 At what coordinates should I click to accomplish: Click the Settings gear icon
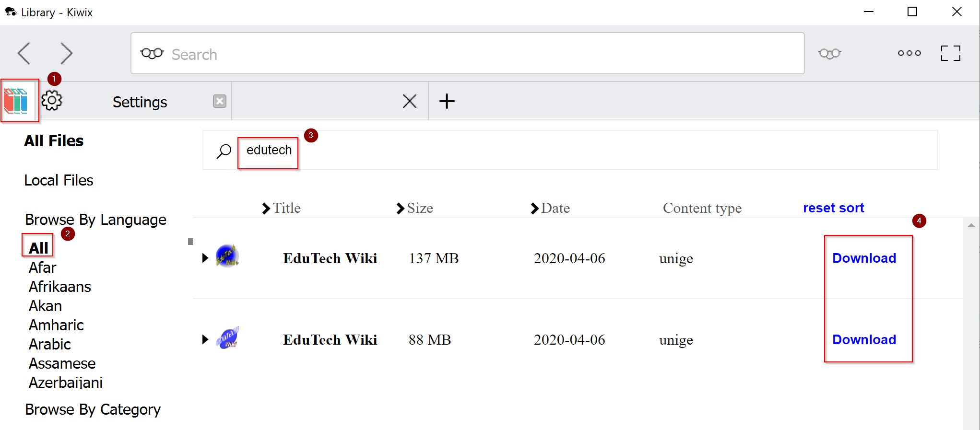[52, 101]
